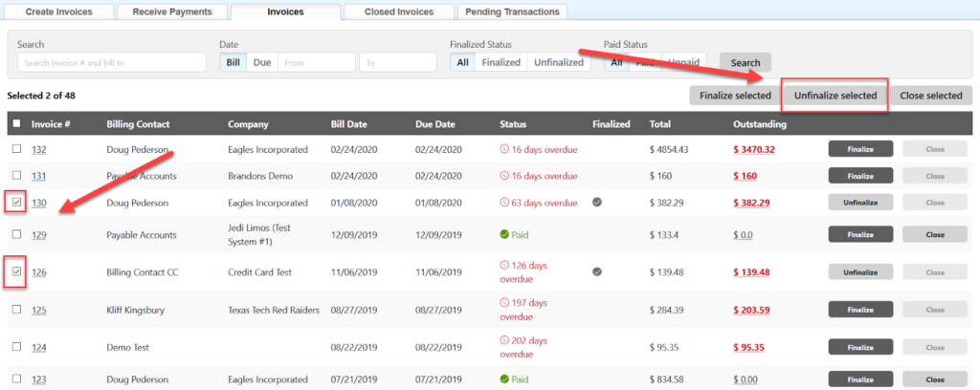Switch date filter to Due
The width and height of the screenshot is (980, 390).
(x=261, y=62)
